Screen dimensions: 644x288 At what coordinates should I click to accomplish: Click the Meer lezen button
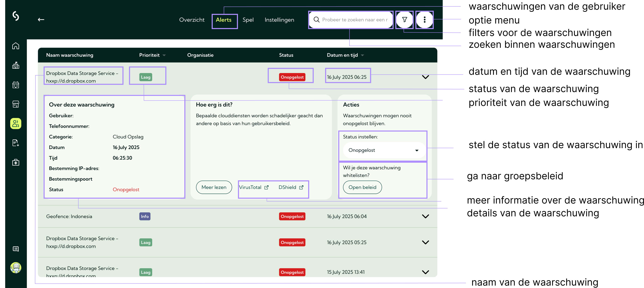(x=214, y=187)
